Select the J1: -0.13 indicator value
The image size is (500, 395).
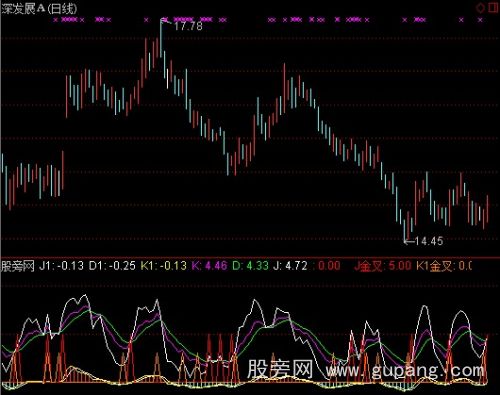62,266
